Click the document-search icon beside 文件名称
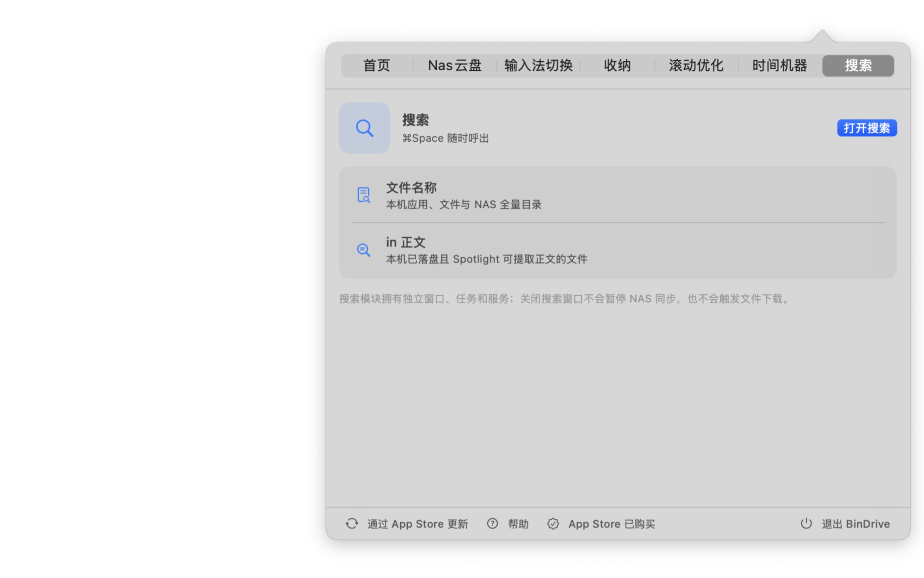Viewport: 924px width, 578px height. click(364, 195)
